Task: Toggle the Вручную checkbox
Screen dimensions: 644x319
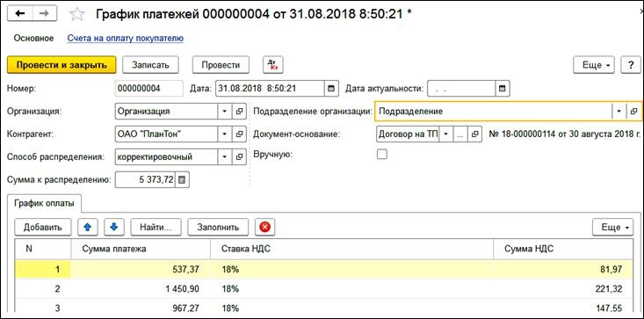Action: click(x=382, y=155)
